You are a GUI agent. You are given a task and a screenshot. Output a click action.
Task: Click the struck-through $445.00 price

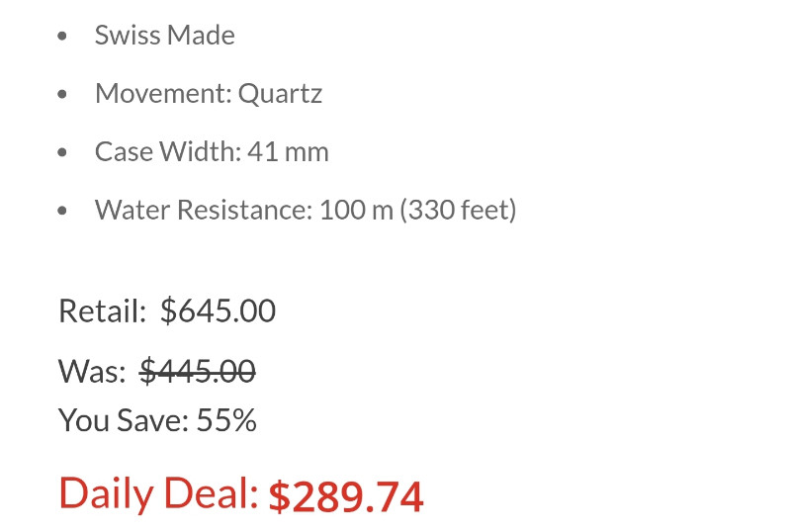(197, 371)
